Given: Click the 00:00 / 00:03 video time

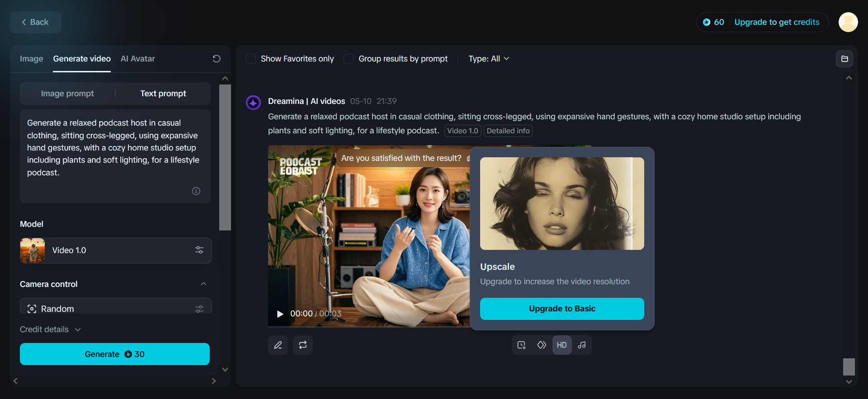Looking at the screenshot, I should coord(316,314).
